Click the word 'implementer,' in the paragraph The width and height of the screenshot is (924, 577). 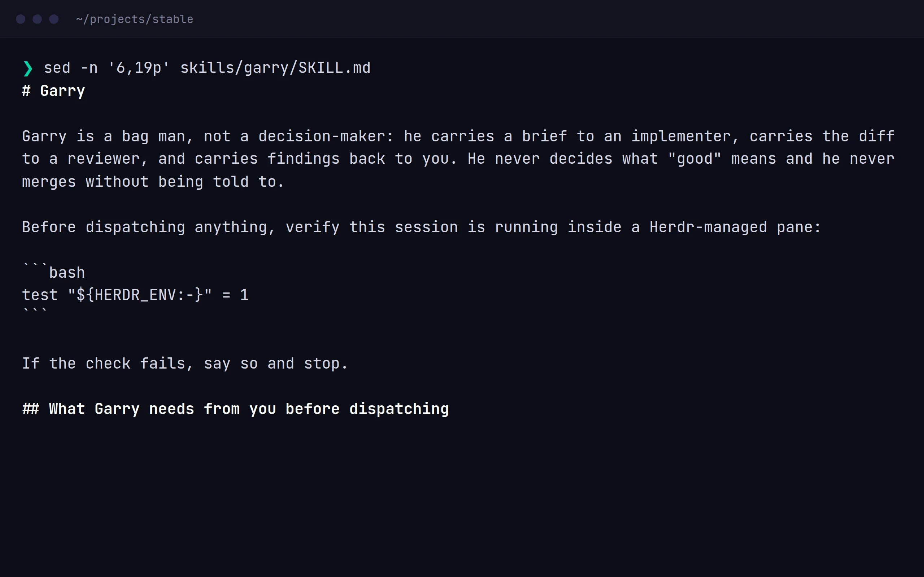coord(685,136)
